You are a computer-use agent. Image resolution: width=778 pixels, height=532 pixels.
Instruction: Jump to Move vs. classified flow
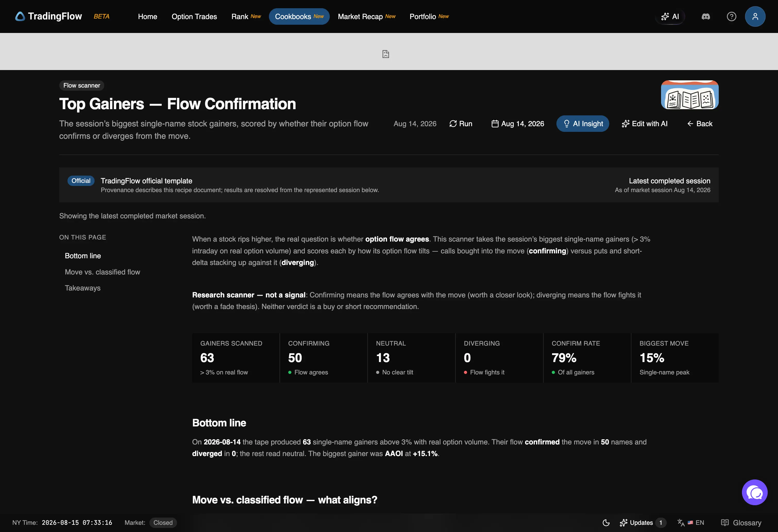coord(103,272)
